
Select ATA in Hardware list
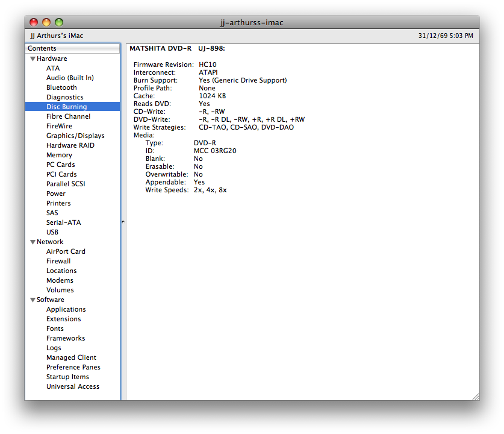click(53, 68)
